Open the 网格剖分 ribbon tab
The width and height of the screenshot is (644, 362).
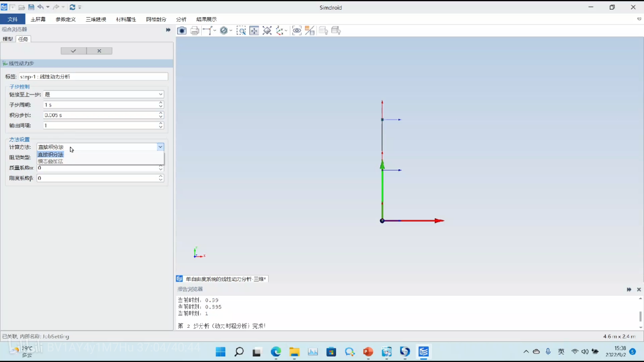coord(156,19)
